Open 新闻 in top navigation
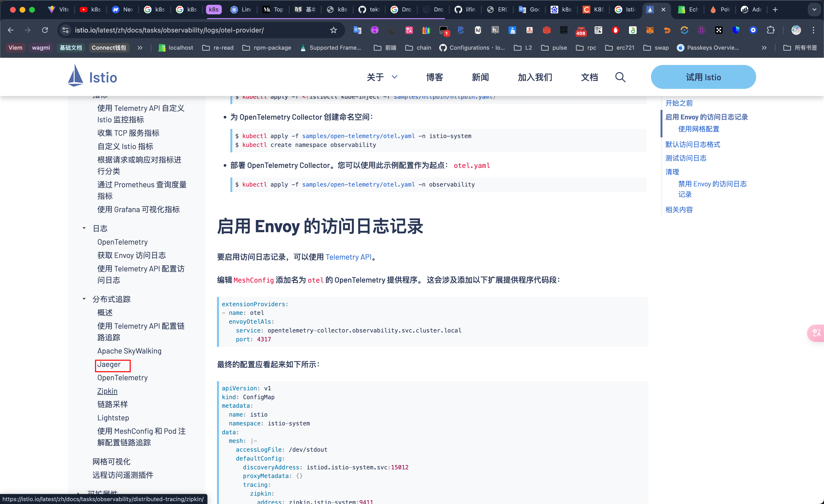This screenshot has width=824, height=504. (x=480, y=77)
